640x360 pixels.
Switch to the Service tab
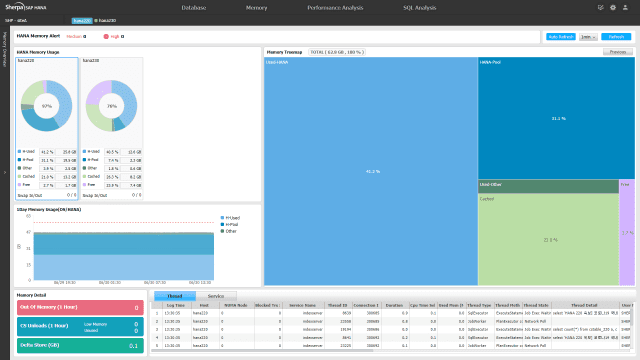216,296
